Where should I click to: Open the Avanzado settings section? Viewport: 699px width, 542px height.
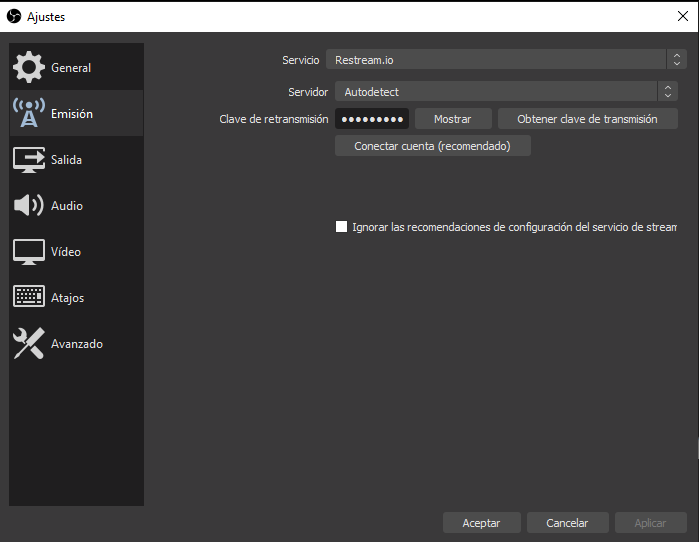(x=76, y=344)
